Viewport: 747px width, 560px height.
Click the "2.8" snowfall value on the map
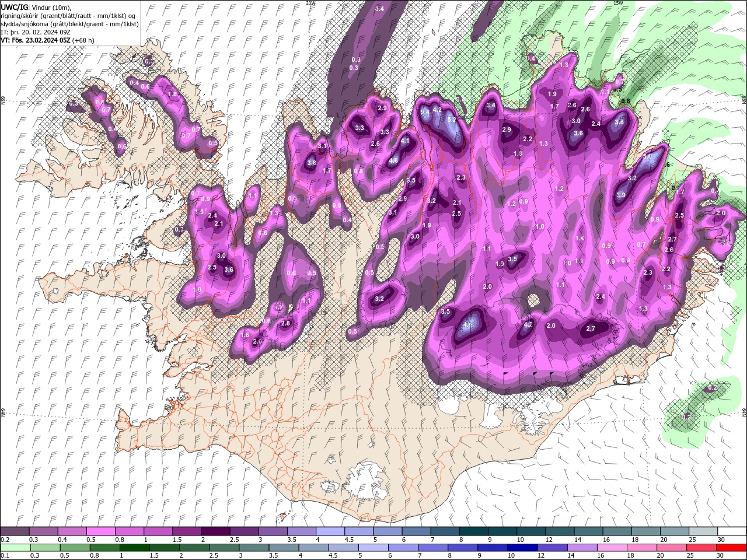285,323
